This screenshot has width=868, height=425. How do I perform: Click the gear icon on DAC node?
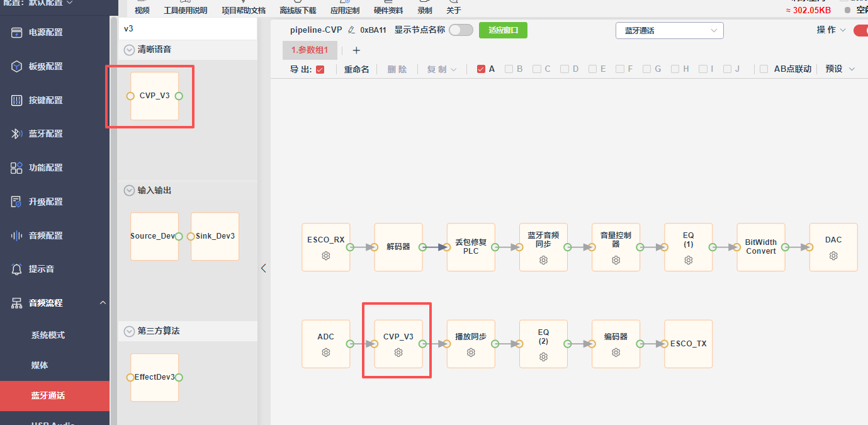tap(833, 256)
